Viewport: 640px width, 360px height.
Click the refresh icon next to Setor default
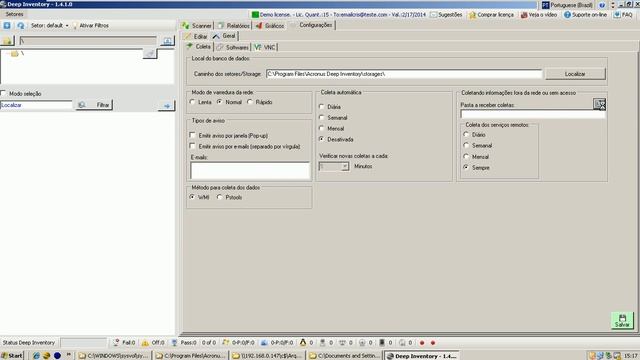coord(20,25)
